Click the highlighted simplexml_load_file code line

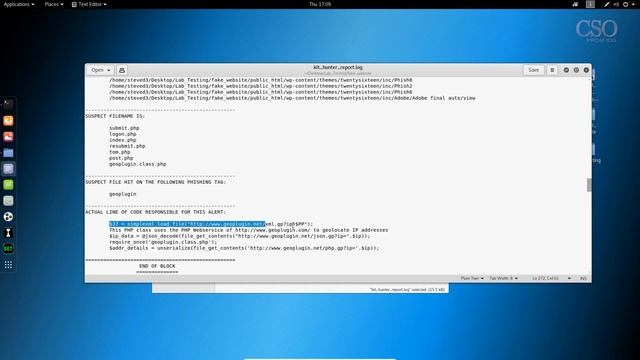click(211, 224)
